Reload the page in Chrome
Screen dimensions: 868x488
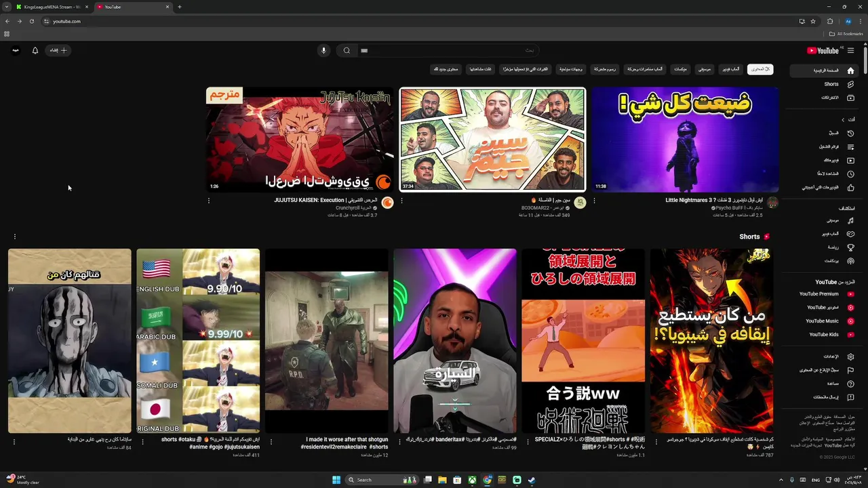coord(31,21)
